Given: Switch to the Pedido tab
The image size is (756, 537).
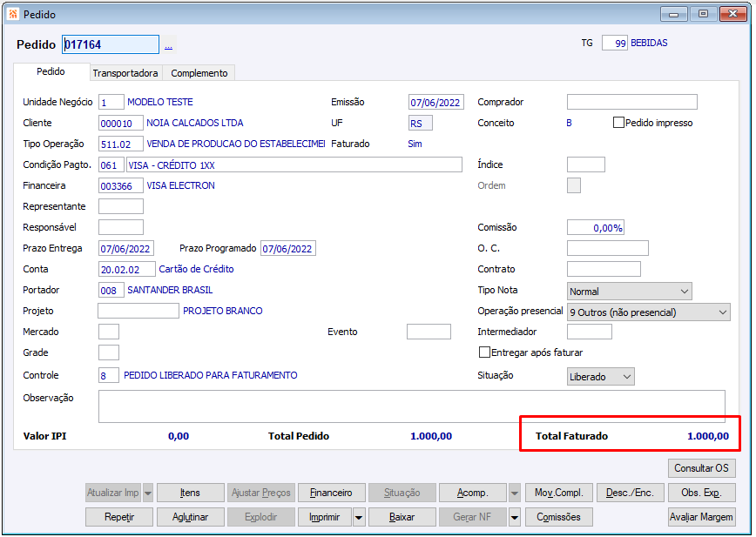Looking at the screenshot, I should coord(51,71).
